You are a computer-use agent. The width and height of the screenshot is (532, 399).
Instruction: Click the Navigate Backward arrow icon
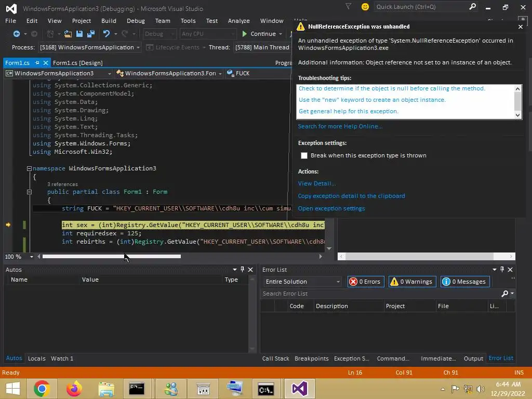16,34
